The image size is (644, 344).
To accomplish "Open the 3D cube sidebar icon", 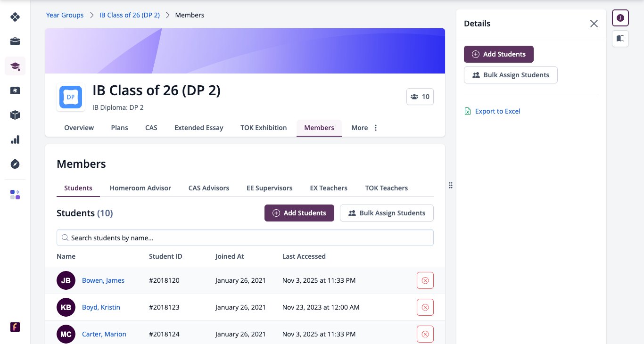I will [x=15, y=115].
